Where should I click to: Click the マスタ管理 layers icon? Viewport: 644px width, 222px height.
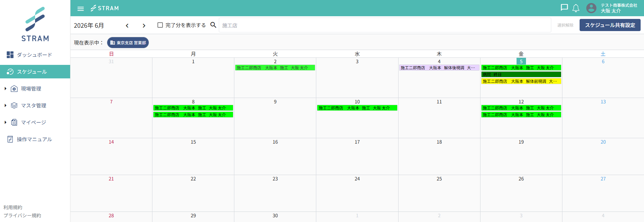pos(14,105)
